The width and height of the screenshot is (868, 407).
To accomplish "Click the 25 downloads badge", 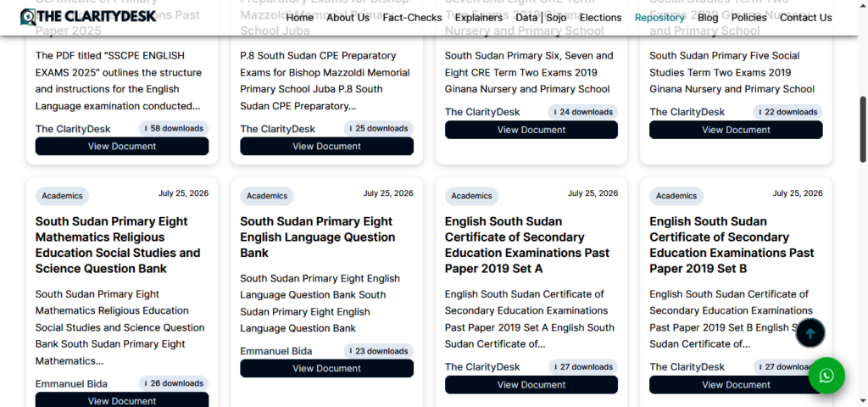I will coord(378,129).
